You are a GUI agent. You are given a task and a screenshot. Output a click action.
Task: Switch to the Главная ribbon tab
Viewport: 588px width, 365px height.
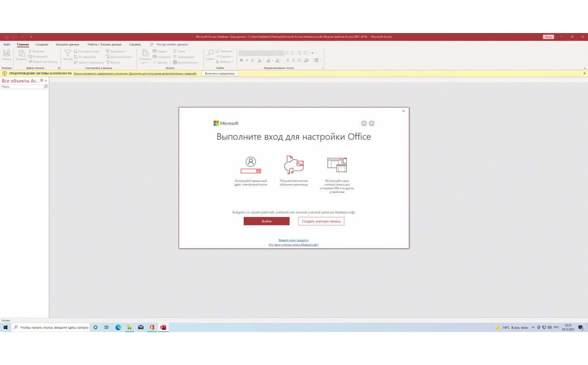(x=23, y=44)
